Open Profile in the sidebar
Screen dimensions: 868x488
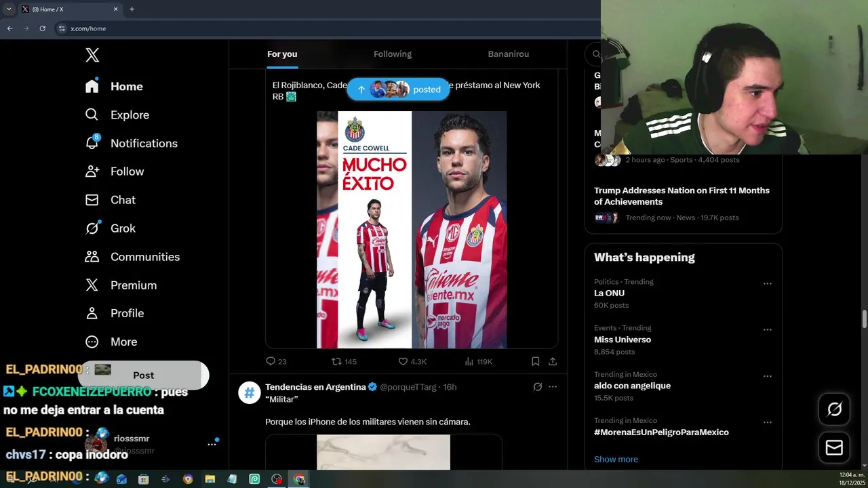114,313
